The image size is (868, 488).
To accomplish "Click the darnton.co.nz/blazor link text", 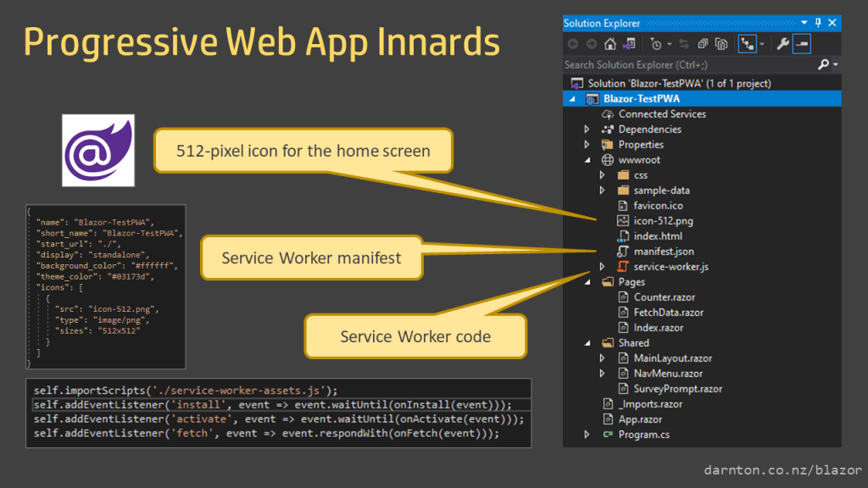I will point(782,469).
